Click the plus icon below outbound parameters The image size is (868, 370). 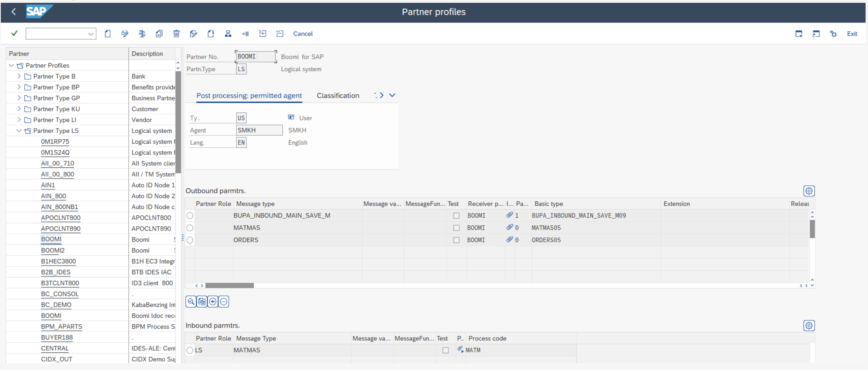pos(213,302)
